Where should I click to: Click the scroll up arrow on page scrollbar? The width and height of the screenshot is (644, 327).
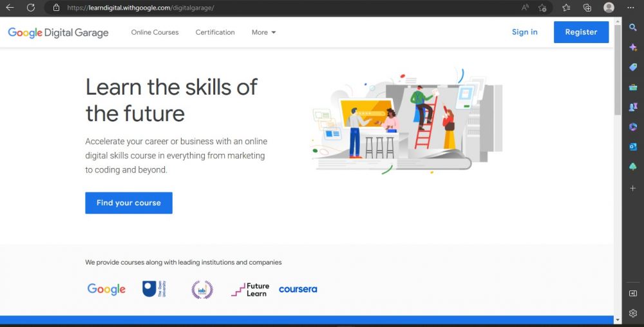click(618, 21)
